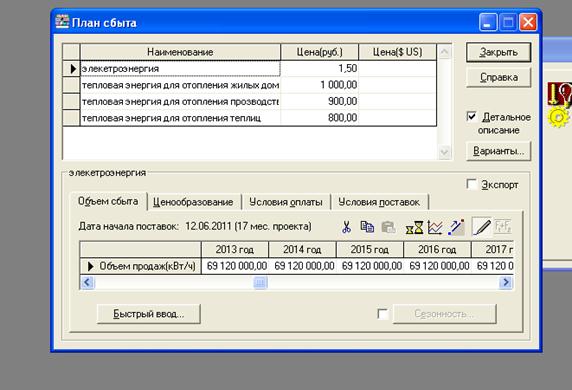Select the row тепловая энергия для отопления производств

180,101
